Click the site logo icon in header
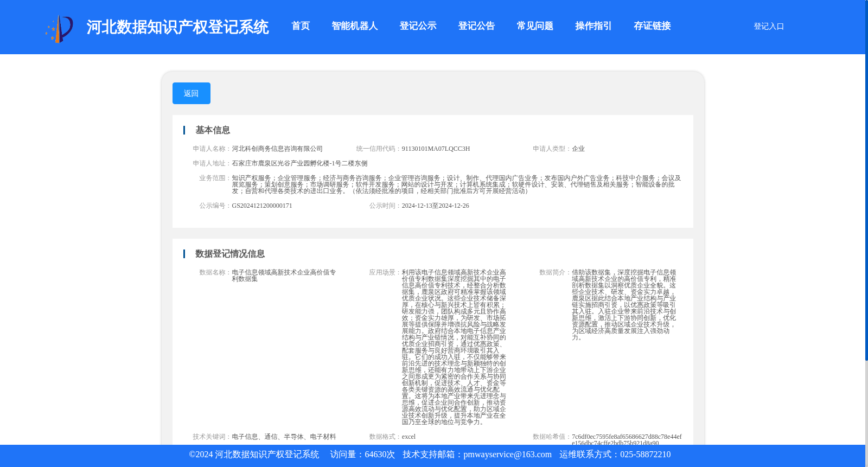The height and width of the screenshot is (467, 868). [x=59, y=28]
